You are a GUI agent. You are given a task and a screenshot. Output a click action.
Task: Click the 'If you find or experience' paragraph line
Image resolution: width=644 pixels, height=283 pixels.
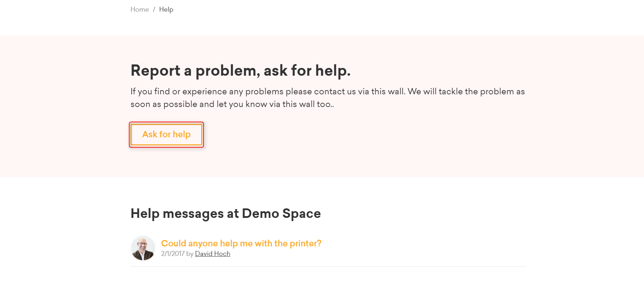click(x=327, y=92)
